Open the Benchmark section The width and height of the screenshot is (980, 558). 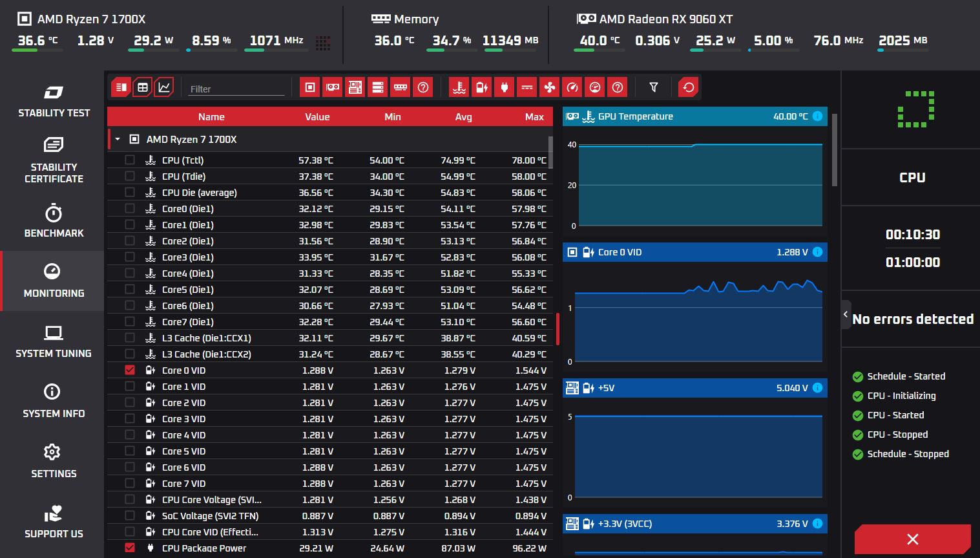pyautogui.click(x=54, y=221)
